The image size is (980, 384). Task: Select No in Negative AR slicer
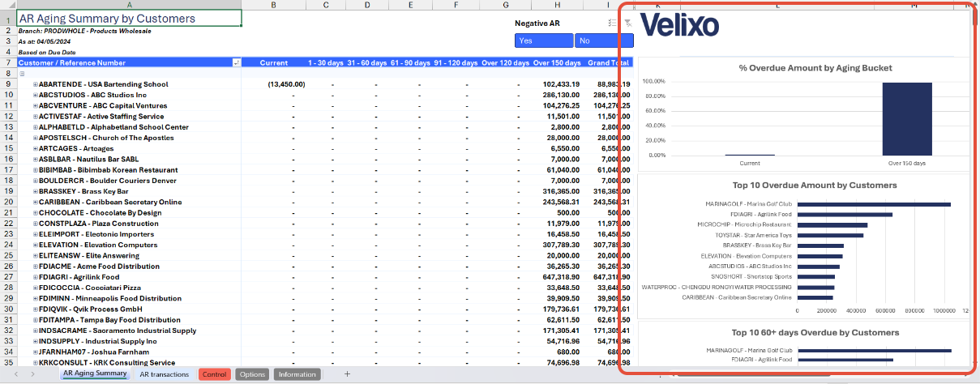coord(603,41)
